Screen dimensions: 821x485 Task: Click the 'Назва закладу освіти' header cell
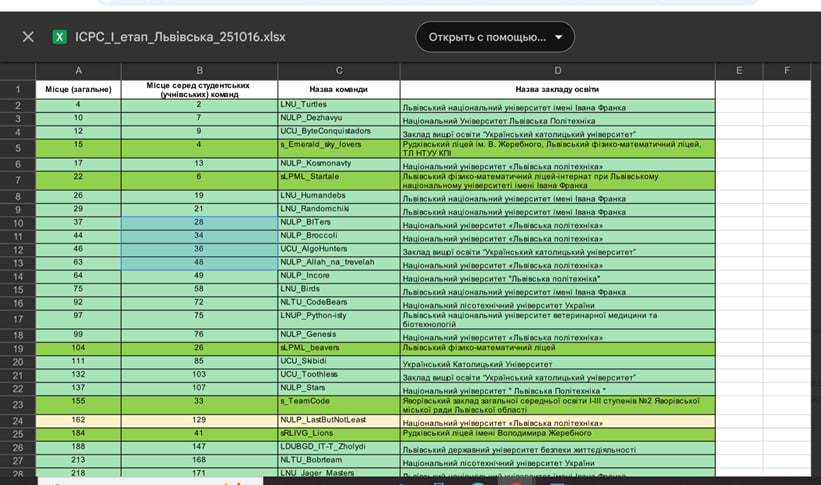point(557,89)
